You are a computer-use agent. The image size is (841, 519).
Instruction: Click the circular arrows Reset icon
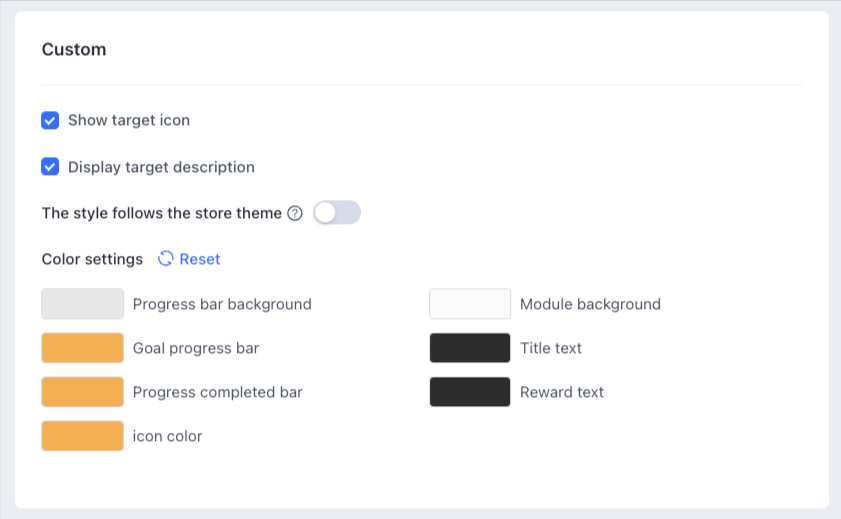(166, 259)
